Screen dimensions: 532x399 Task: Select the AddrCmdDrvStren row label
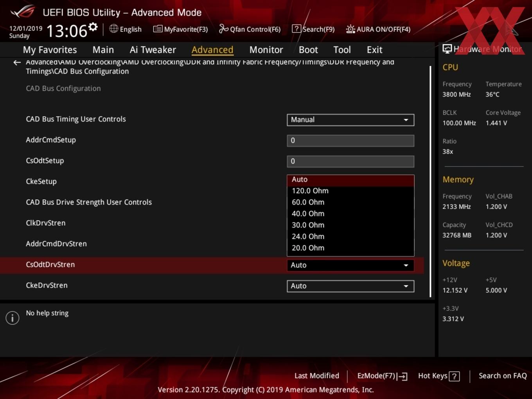[x=56, y=244]
